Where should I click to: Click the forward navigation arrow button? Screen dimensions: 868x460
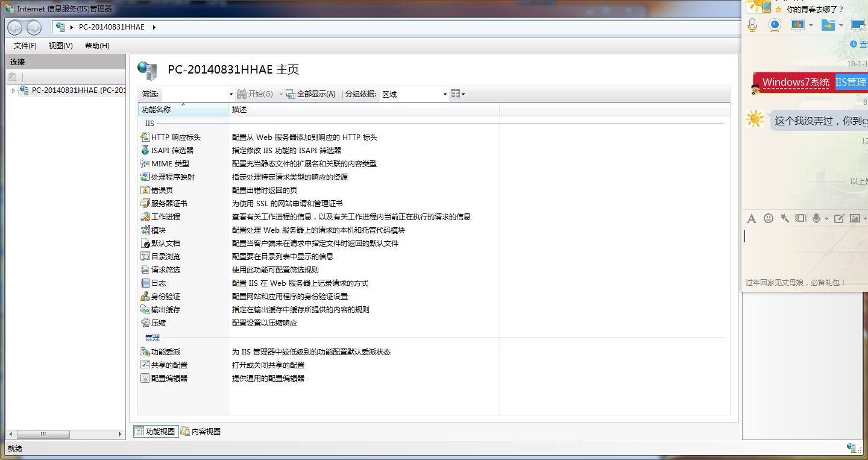pos(34,27)
